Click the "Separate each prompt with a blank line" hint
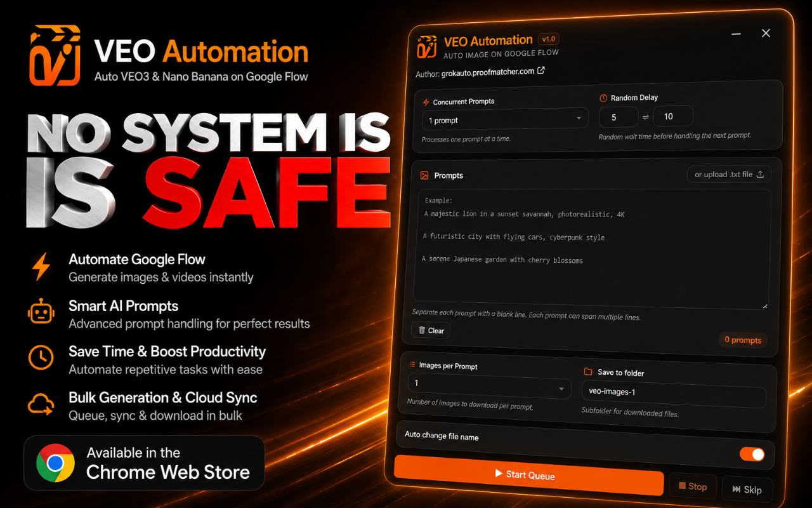The image size is (812, 508). pos(526,314)
